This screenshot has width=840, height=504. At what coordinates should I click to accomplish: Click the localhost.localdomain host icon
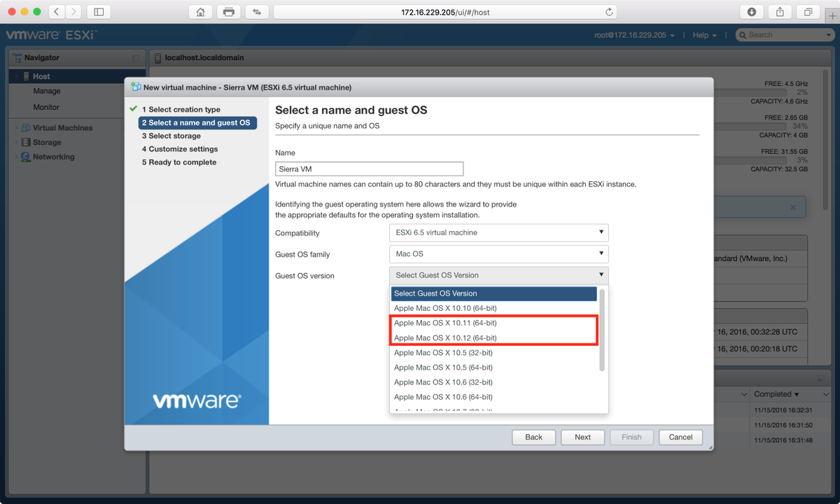click(158, 57)
